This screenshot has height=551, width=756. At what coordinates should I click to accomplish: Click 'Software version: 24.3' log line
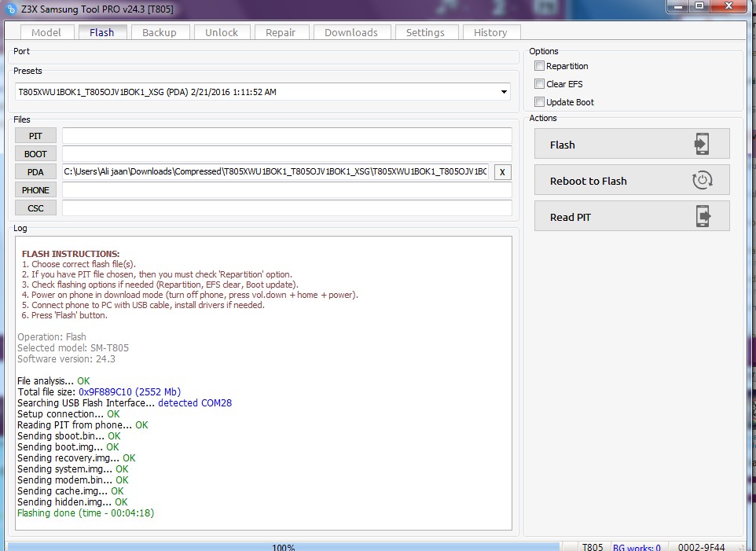tap(67, 358)
